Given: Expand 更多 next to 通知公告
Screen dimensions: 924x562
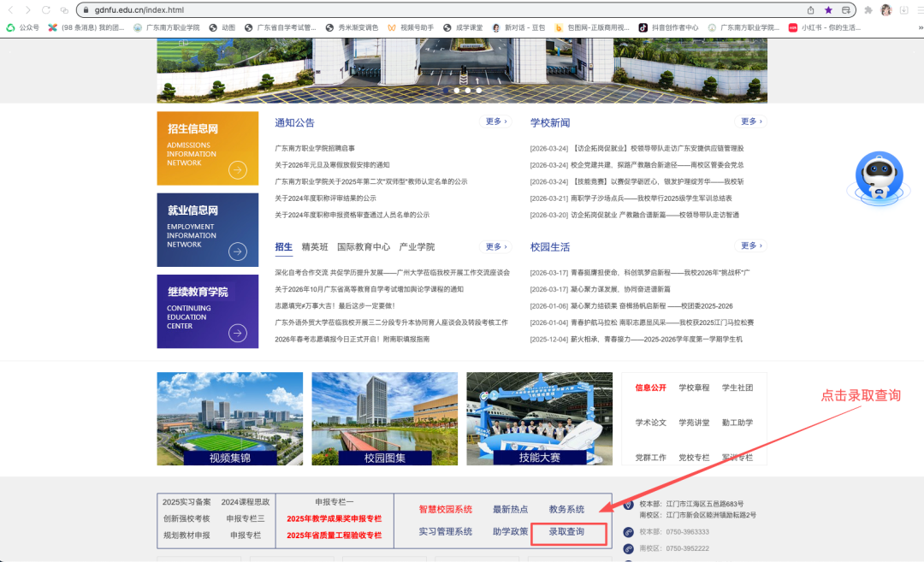Looking at the screenshot, I should (x=497, y=121).
